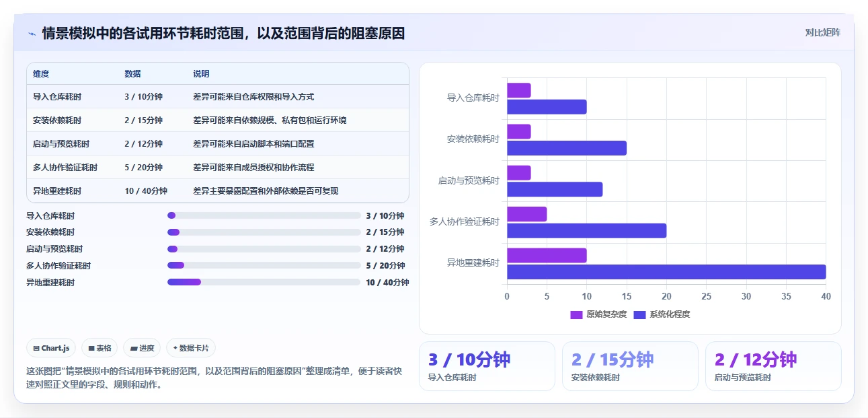Click the 3 / 10分钟 data card
The image size is (868, 418).
point(487,366)
